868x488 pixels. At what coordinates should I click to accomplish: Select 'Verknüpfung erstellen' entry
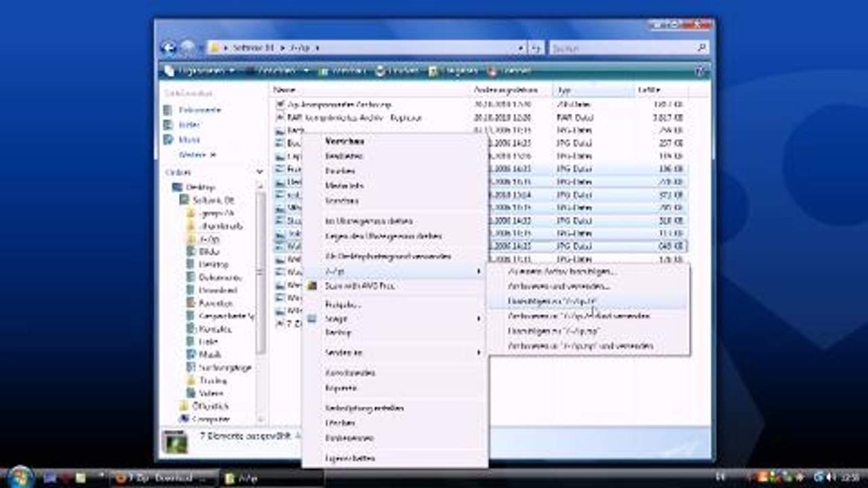394,408
